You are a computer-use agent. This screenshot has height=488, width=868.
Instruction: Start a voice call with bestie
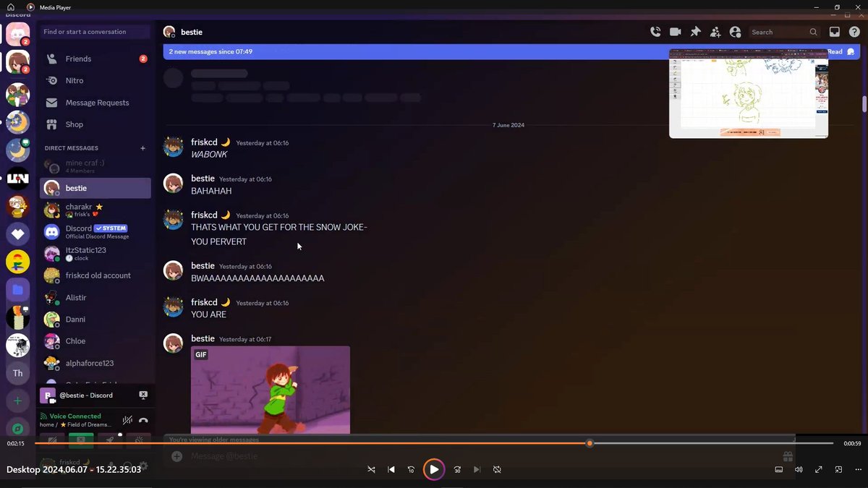click(x=655, y=32)
